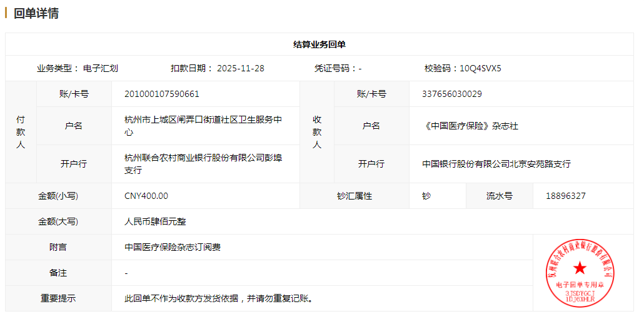
Task: Click the business type 电子汇划 value
Action: (100, 68)
